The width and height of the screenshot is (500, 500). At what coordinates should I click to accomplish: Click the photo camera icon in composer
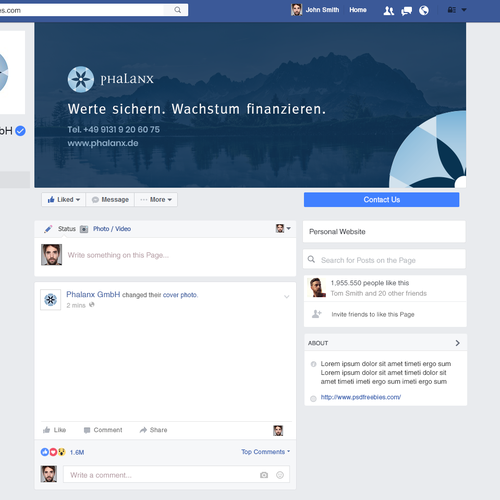coord(84,229)
